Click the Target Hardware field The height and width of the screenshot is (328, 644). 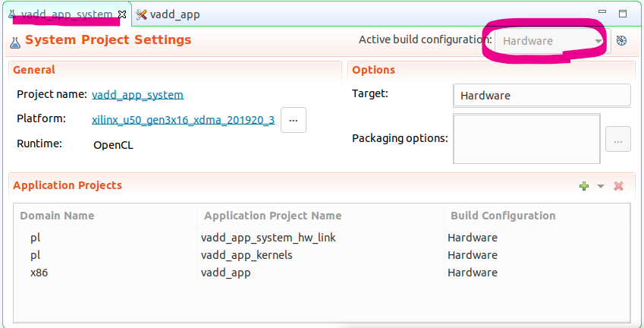[x=542, y=96]
